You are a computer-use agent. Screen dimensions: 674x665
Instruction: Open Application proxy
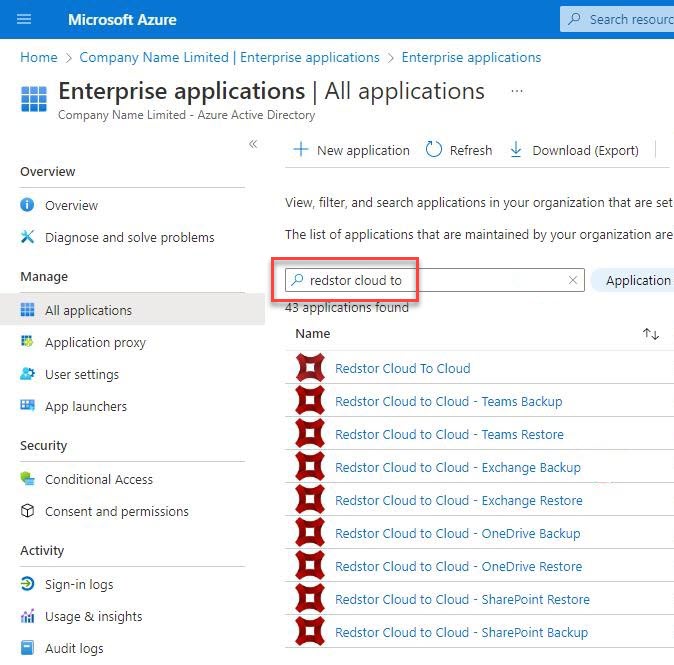point(95,343)
